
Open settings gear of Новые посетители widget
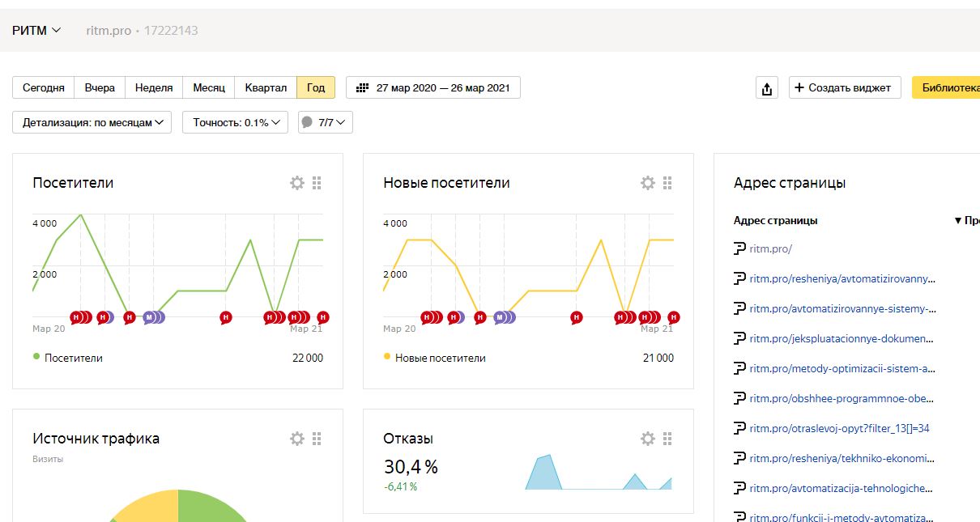point(648,183)
